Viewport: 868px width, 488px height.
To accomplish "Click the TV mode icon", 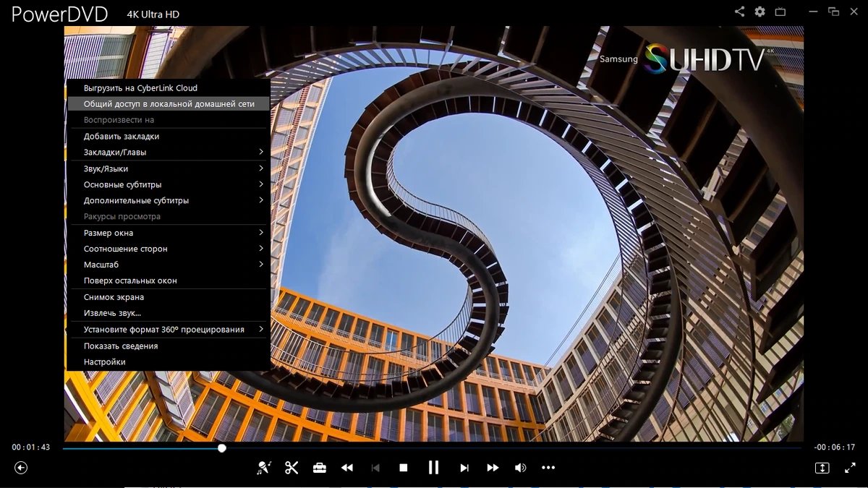I will 780,12.
